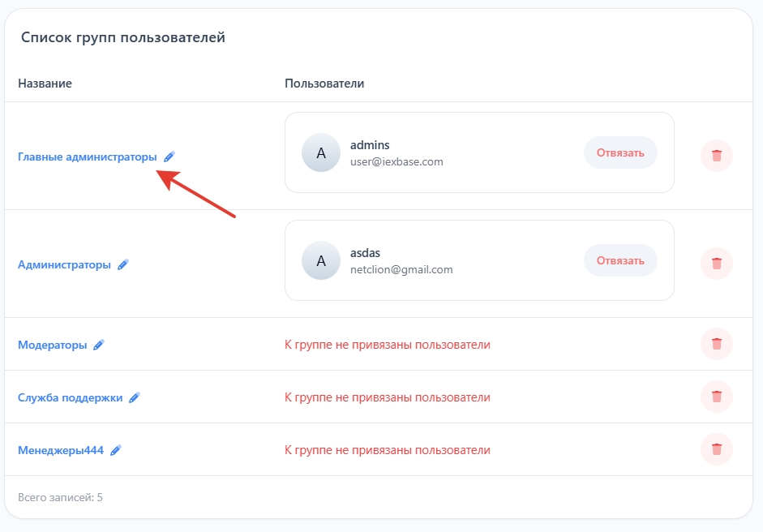Screen dimensions: 763x532
Task: Click the edit pencil next to Главные администраторы
Action: coord(169,157)
